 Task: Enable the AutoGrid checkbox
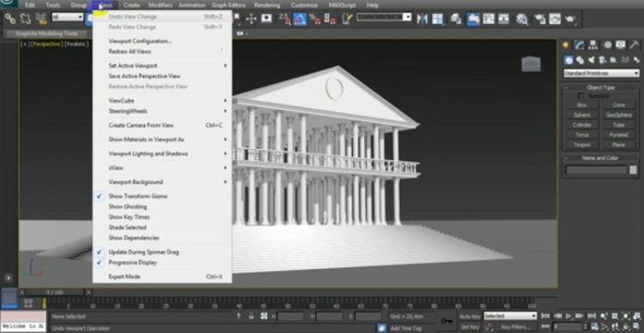(581, 96)
